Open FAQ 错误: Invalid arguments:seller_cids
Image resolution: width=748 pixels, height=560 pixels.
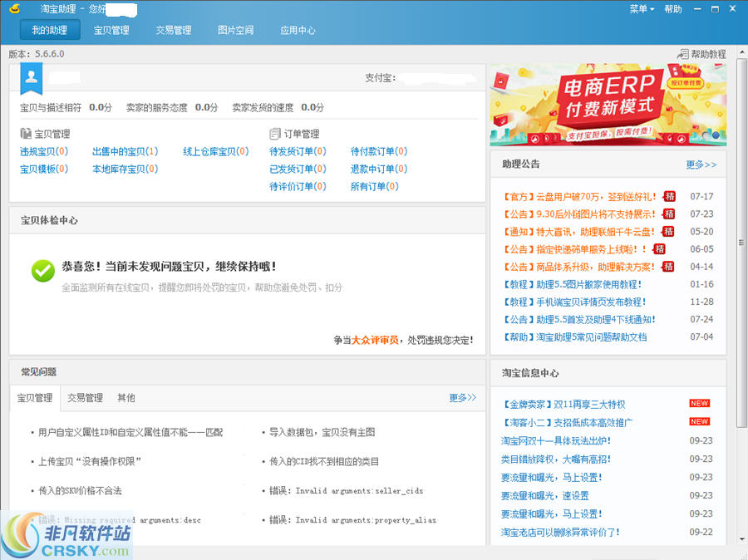click(x=347, y=491)
